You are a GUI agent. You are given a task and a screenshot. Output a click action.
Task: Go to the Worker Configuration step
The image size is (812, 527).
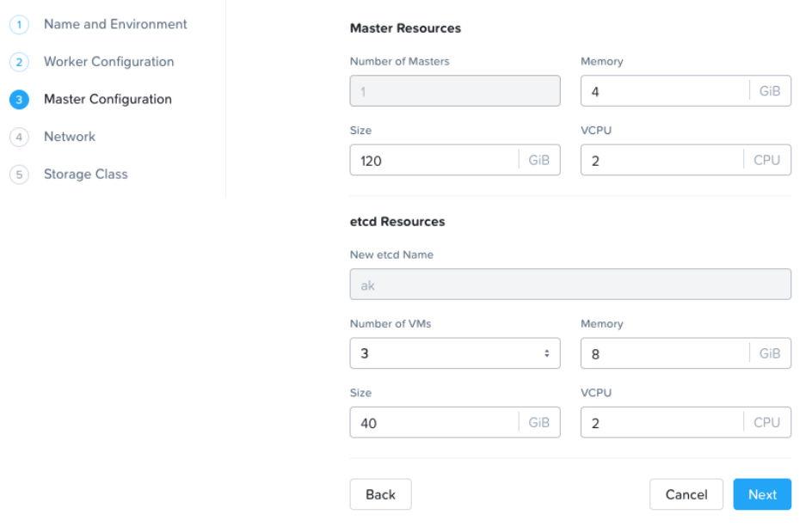click(x=108, y=62)
